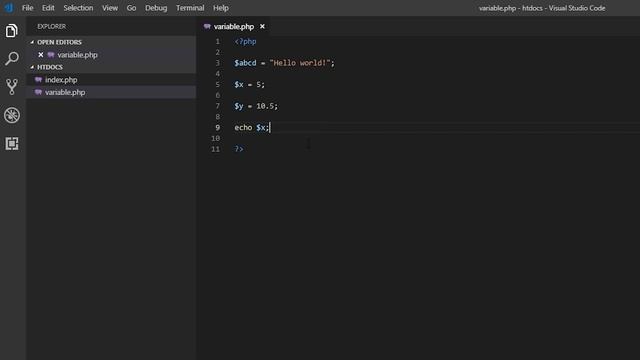Open the Debug menu
Image resolution: width=640 pixels, height=360 pixels.
coord(156,8)
